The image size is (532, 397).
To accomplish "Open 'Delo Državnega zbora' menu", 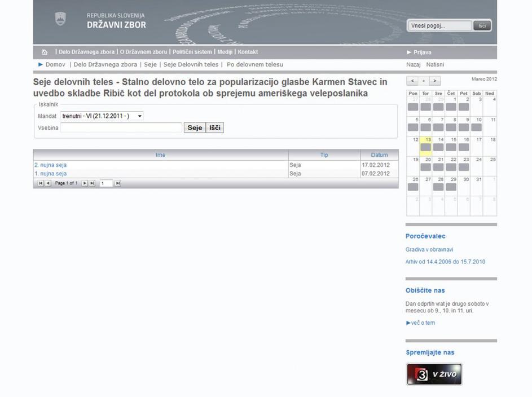I will click(x=86, y=52).
